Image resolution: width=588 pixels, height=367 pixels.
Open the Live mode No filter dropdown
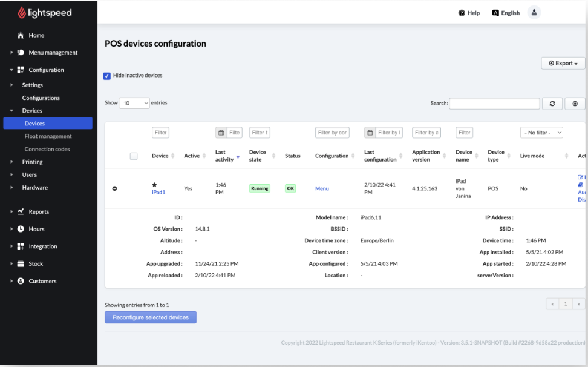(541, 133)
